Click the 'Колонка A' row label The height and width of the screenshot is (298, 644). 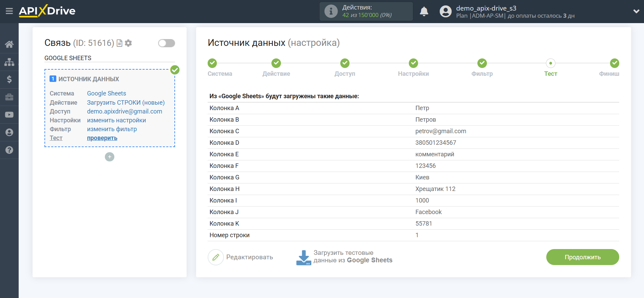click(224, 108)
